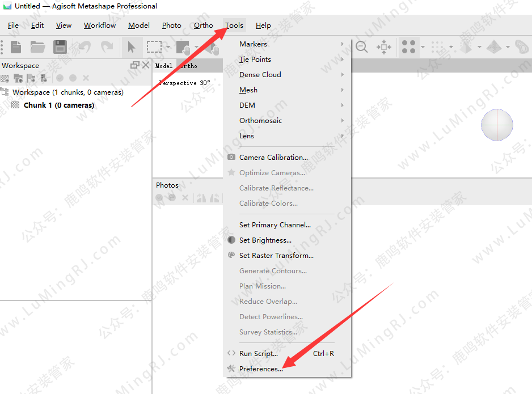The height and width of the screenshot is (394, 532).
Task: Expand the Orthomosaic submenu
Action: [x=260, y=121]
